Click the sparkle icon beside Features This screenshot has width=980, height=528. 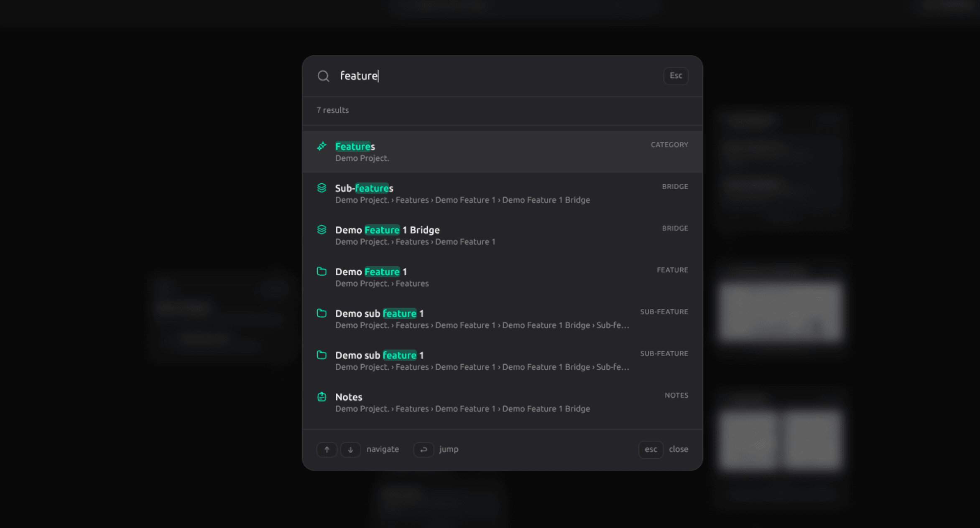click(322, 146)
